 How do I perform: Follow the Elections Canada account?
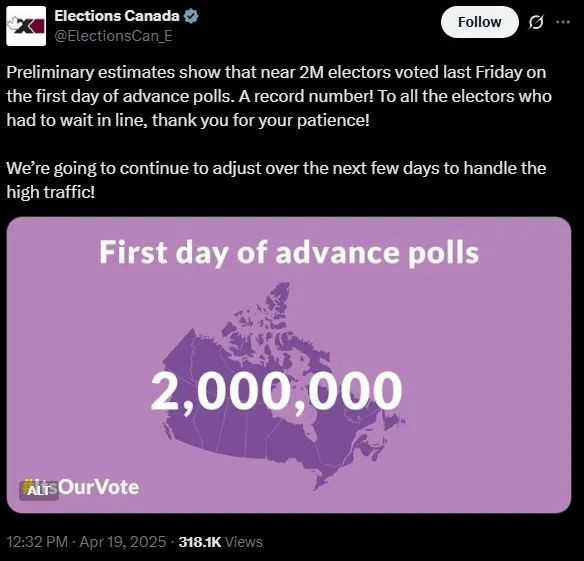coord(480,22)
